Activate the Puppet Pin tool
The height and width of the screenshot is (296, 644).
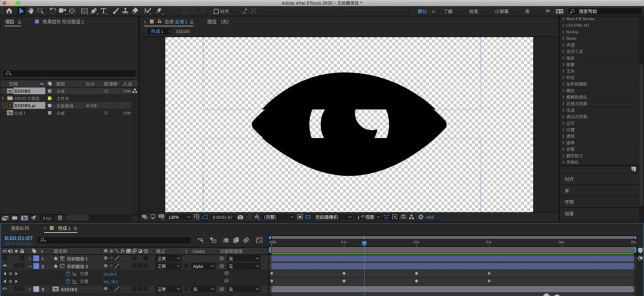click(159, 11)
